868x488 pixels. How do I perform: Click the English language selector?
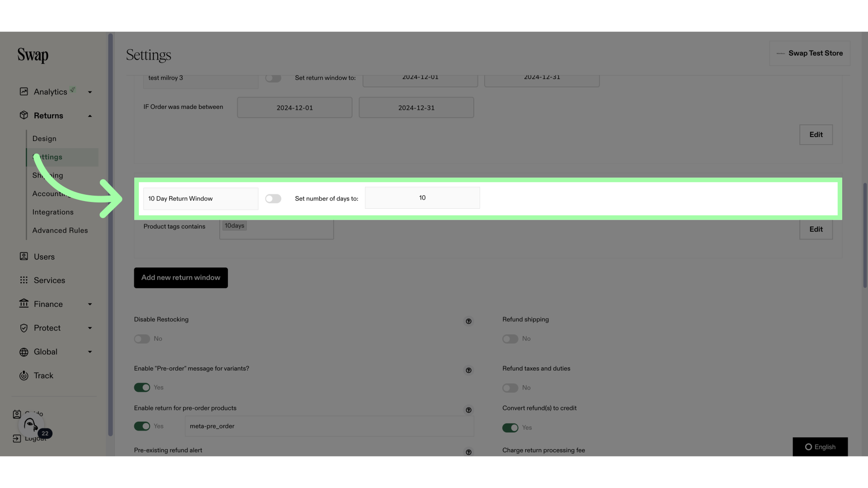point(821,447)
